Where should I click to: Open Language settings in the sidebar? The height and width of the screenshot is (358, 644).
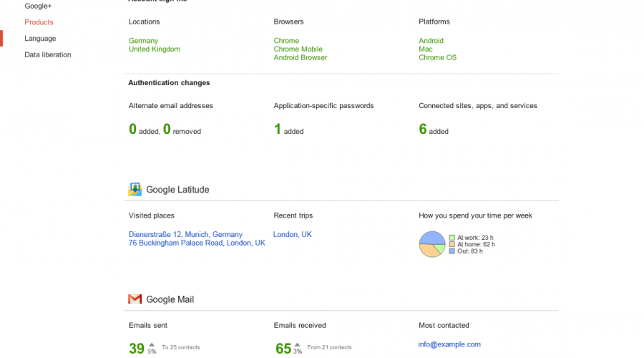coord(40,38)
